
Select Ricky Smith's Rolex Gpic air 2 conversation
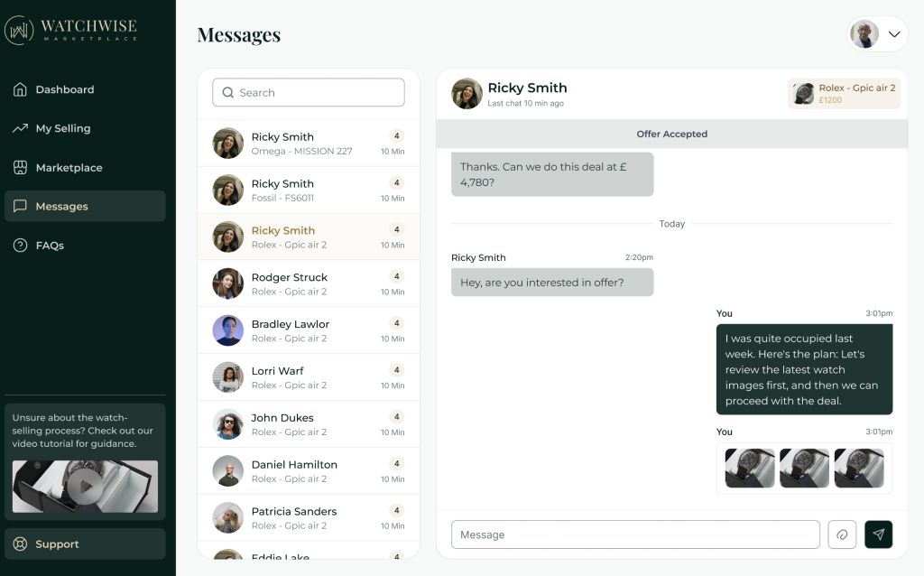(309, 237)
